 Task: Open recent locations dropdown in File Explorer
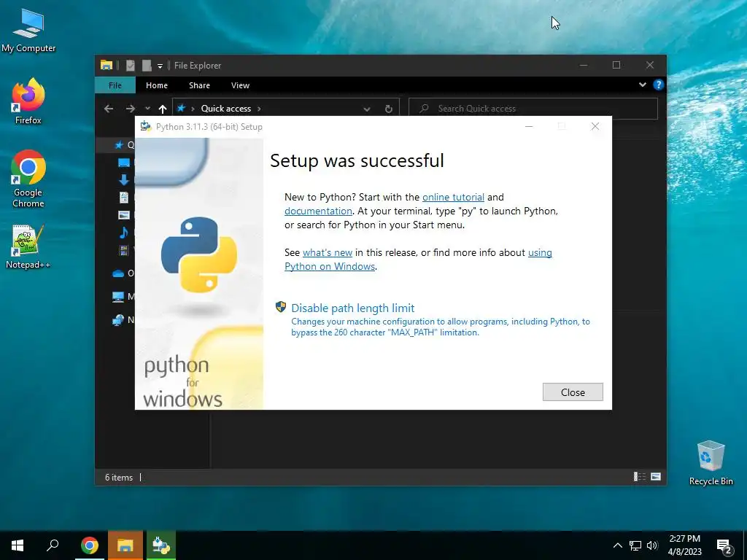coord(147,109)
